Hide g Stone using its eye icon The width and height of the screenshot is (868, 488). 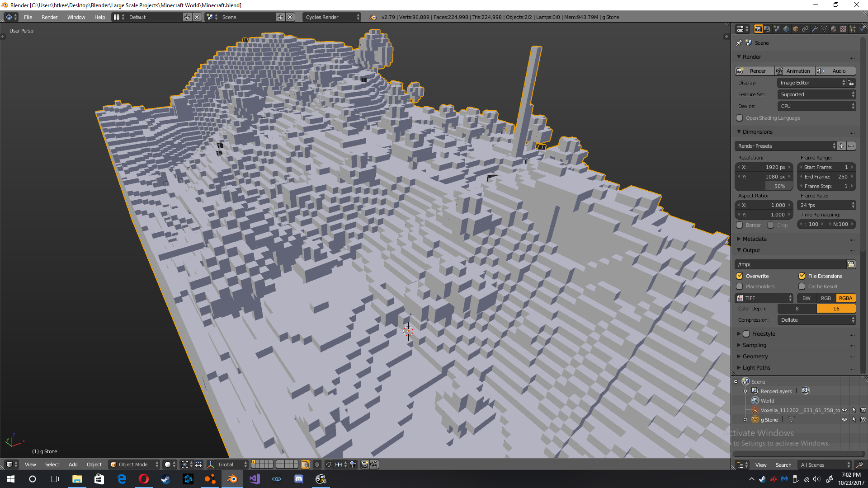844,420
